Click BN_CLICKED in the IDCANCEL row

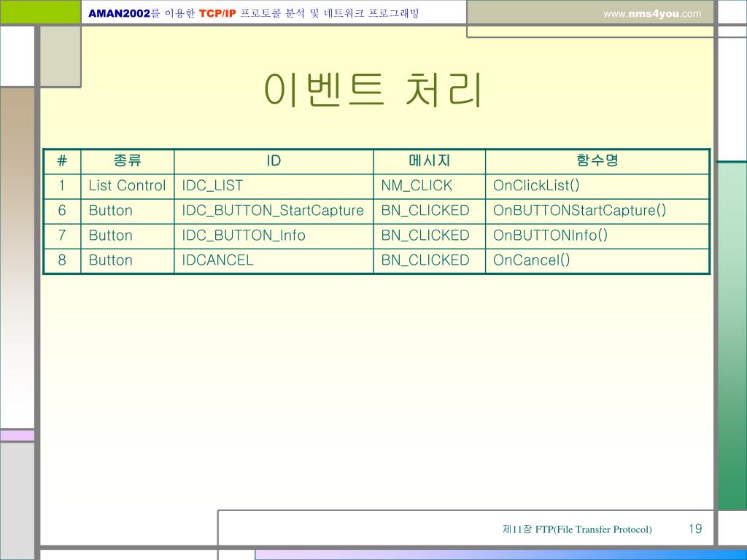[x=429, y=260]
